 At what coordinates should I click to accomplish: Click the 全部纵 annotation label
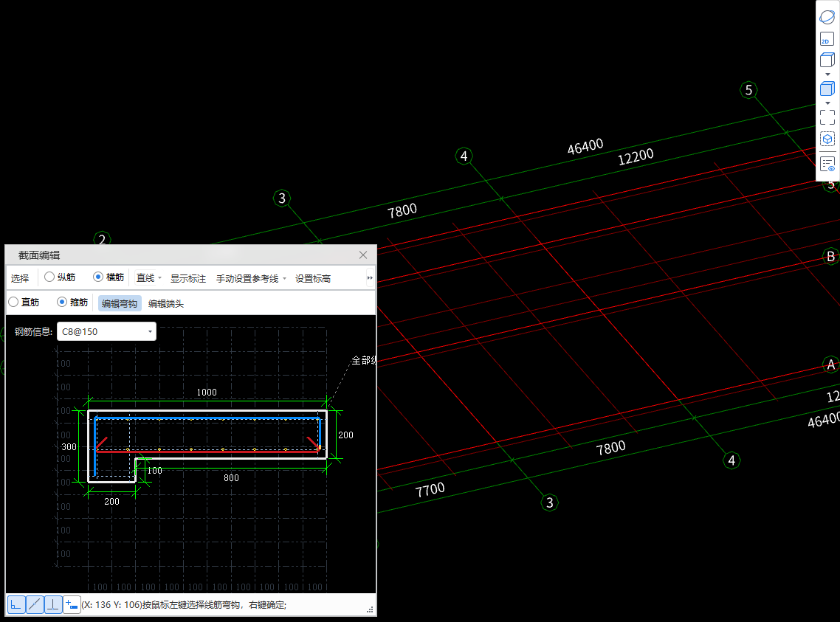coord(364,360)
